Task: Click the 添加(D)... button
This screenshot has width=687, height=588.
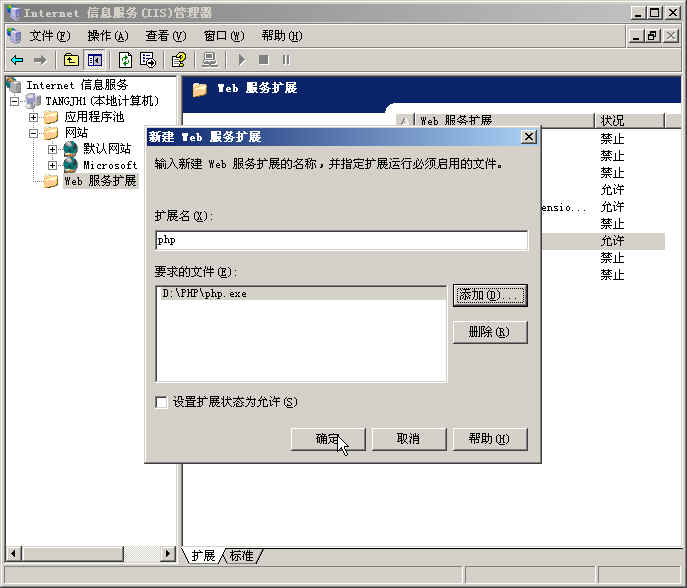Action: click(490, 295)
